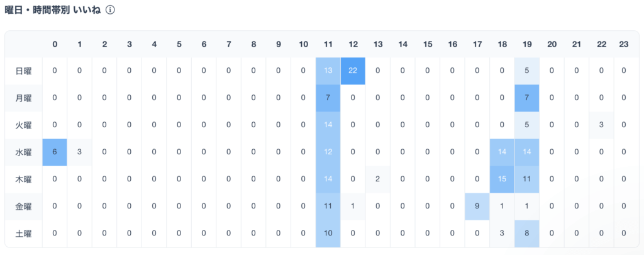Select the Saturday 18 o'clock cell showing 3
644x255 pixels.
pyautogui.click(x=502, y=234)
